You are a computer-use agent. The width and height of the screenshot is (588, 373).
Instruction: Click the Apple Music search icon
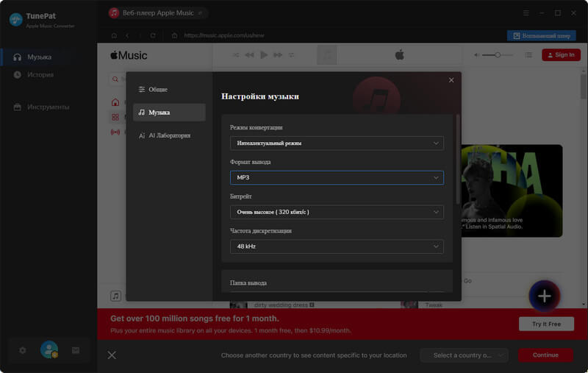pos(115,79)
